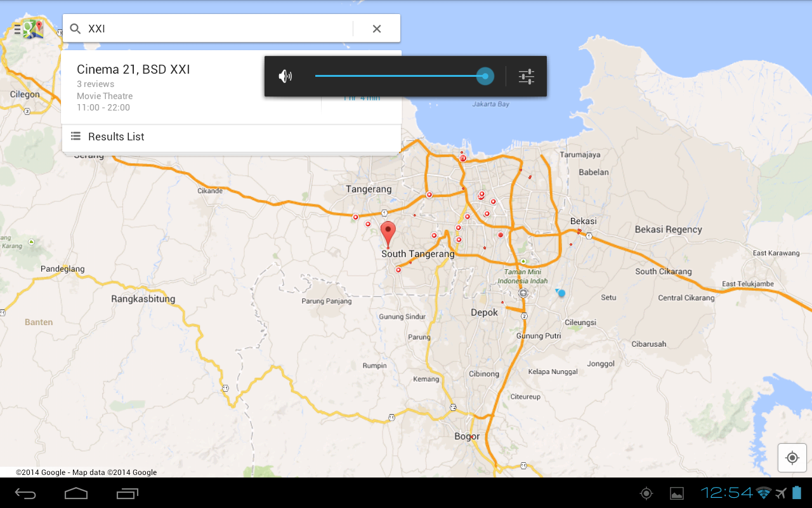Tap the Tarumajaya label
This screenshot has width=812, height=508.
pyautogui.click(x=580, y=154)
